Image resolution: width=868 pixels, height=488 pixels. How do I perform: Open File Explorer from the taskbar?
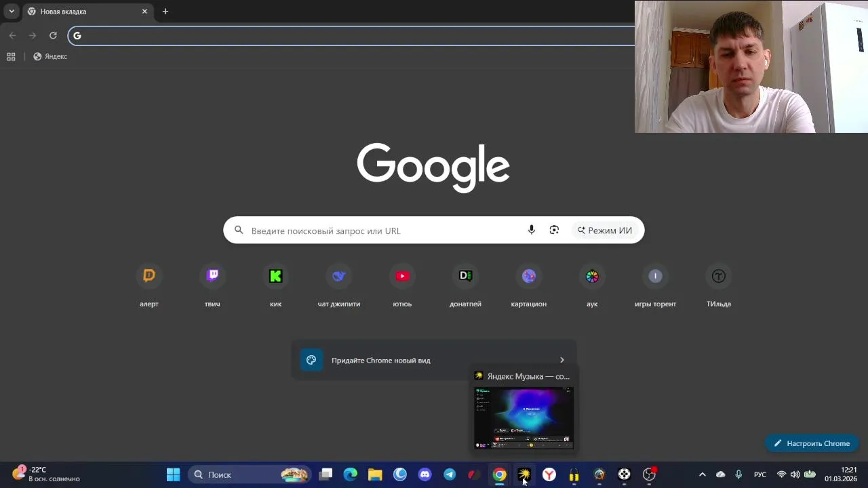pos(375,474)
